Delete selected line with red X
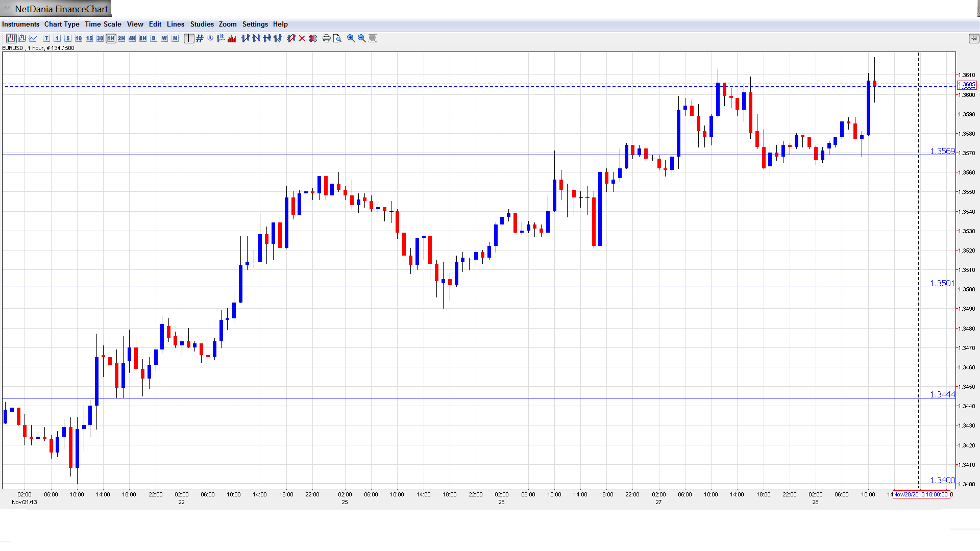This screenshot has height=551, width=980. coord(302,38)
